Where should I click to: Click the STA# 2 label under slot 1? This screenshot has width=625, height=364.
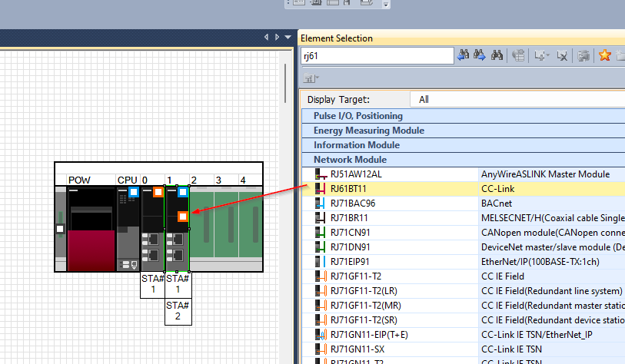point(178,311)
